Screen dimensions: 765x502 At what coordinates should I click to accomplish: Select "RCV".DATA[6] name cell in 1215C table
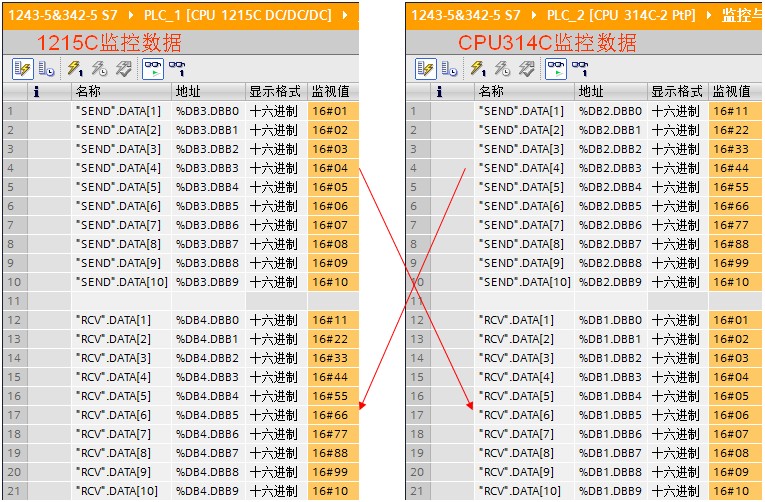click(x=121, y=415)
